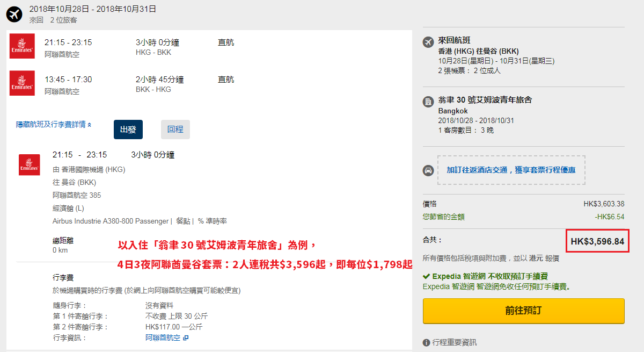This screenshot has height=352, width=644.
Task: Click the 2018年10月28日 - 2018年10月31日 date heading
Action: (93, 9)
